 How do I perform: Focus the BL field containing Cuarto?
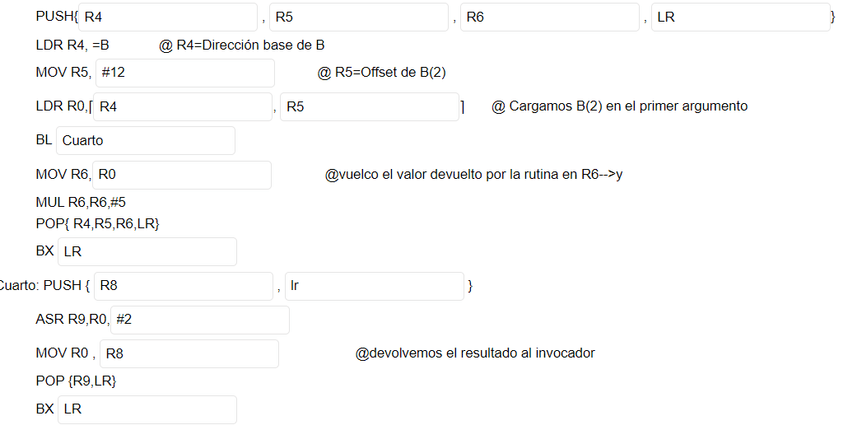[146, 141]
